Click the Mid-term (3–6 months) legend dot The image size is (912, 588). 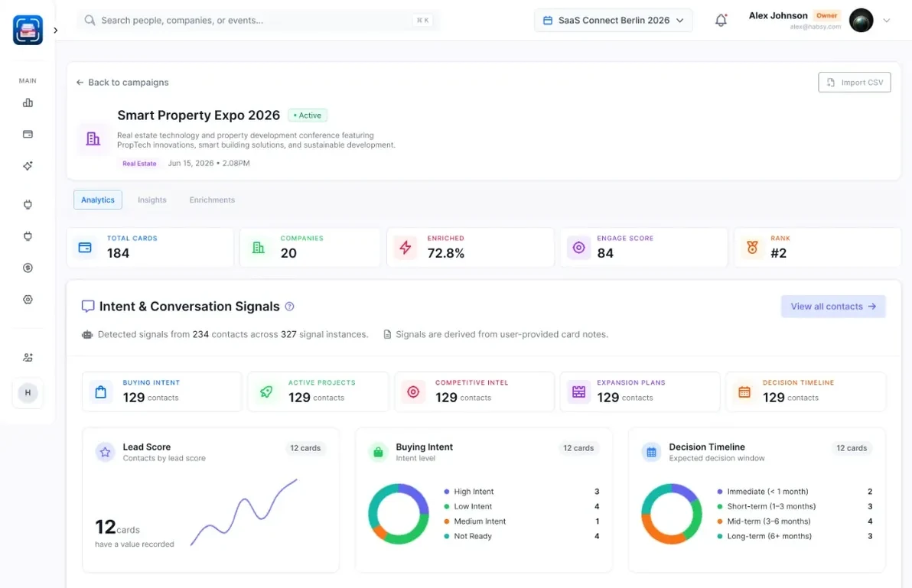[720, 521]
